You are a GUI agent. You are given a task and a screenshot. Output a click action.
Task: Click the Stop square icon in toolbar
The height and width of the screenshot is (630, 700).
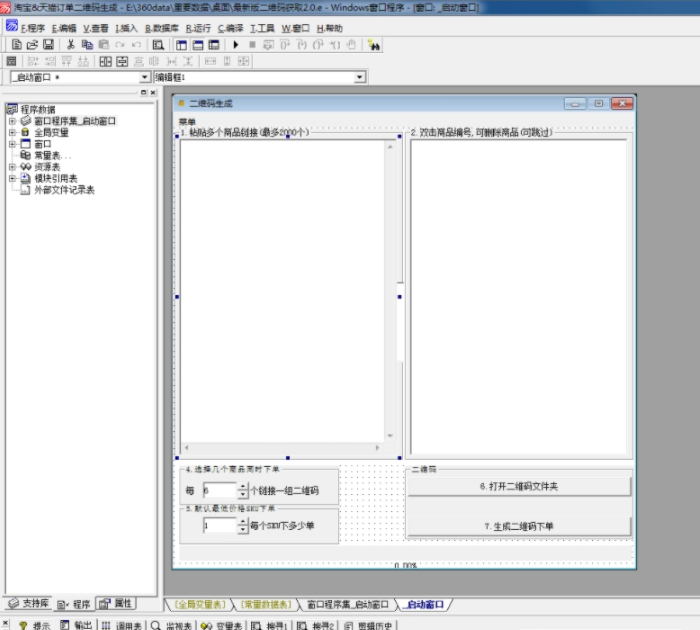click(253, 45)
